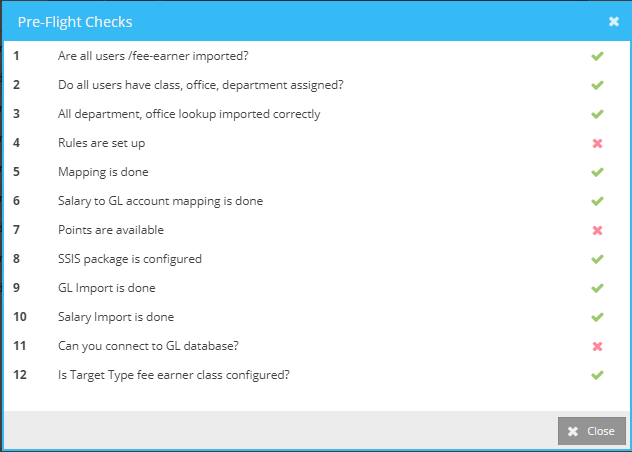Screen dimensions: 632x452
Task: Click the checkmark for Salary Import is done
Action: (597, 317)
